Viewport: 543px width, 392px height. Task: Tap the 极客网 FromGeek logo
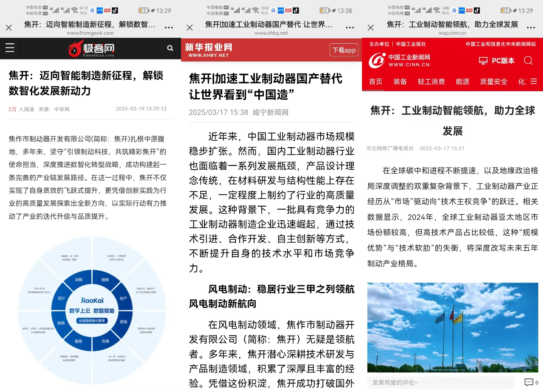coord(91,48)
